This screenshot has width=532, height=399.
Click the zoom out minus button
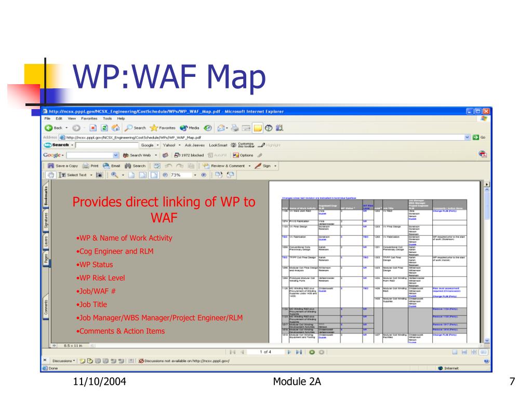tap(165, 175)
